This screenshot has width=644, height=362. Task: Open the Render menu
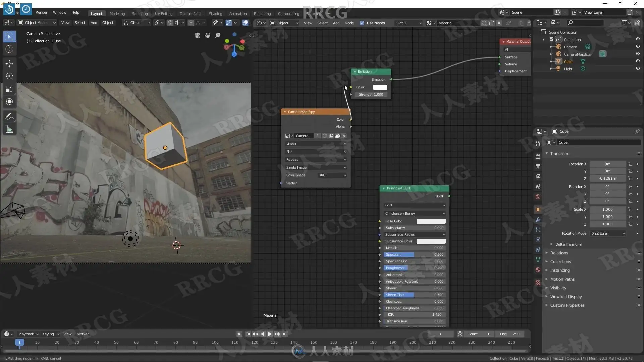(41, 12)
